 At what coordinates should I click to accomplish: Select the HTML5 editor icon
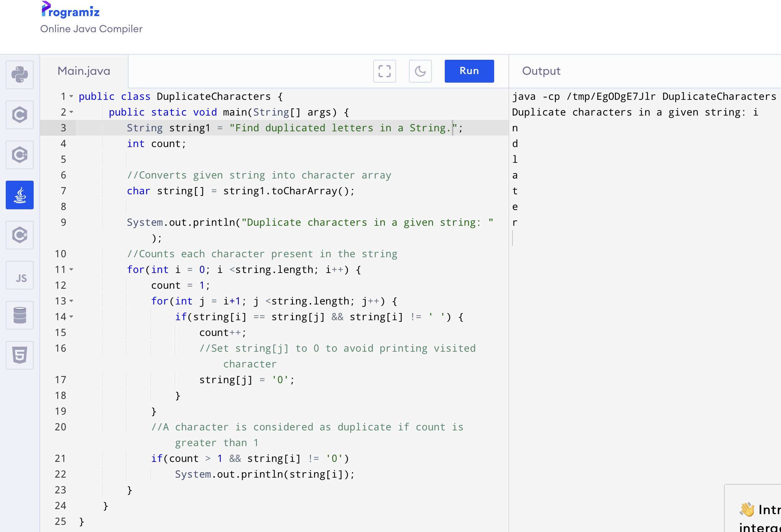(20, 355)
